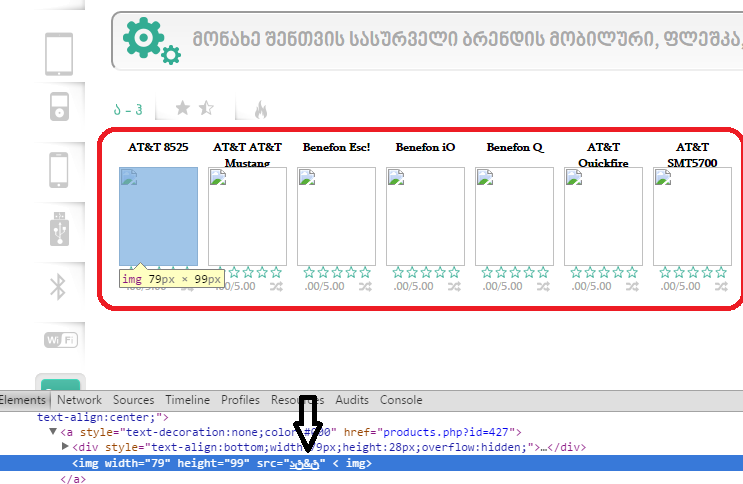Click the products.php?id=427 href value
Image resolution: width=743 pixels, height=484 pixels.
[445, 432]
